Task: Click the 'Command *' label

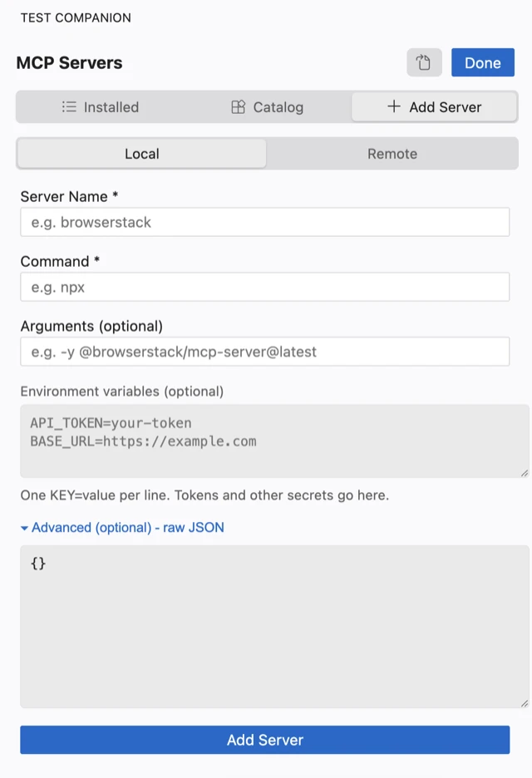Action: [60, 262]
